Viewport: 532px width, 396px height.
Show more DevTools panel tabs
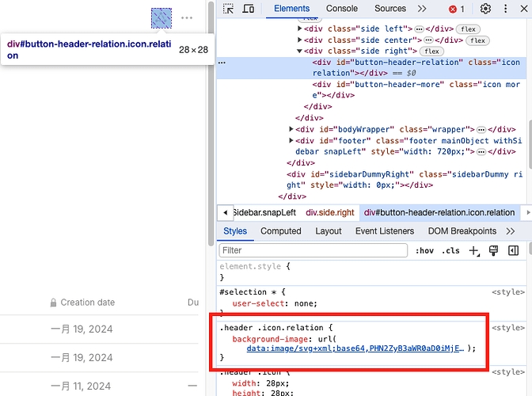(x=422, y=9)
